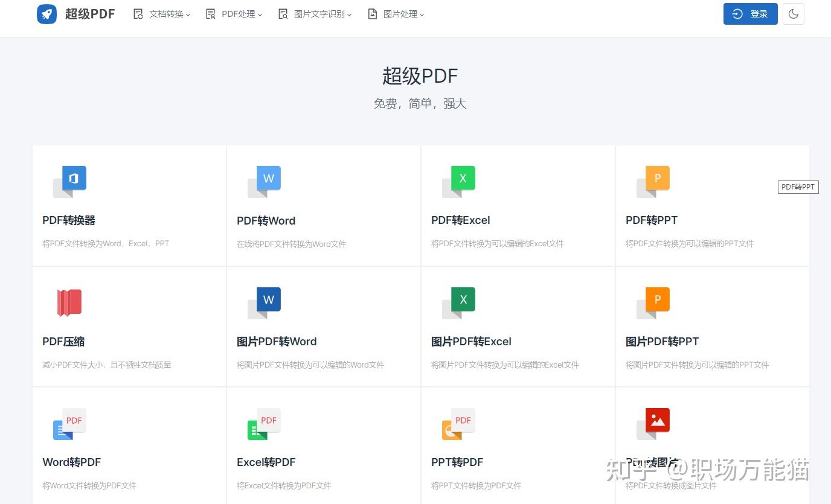Image resolution: width=831 pixels, height=504 pixels.
Task: Open the PDF处理 dropdown
Action: 234,14
